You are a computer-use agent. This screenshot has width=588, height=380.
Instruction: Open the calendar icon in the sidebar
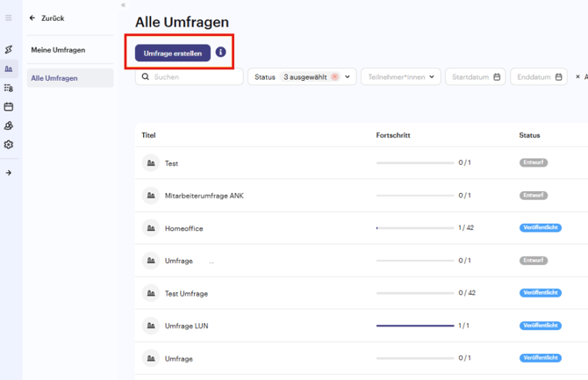[x=9, y=107]
